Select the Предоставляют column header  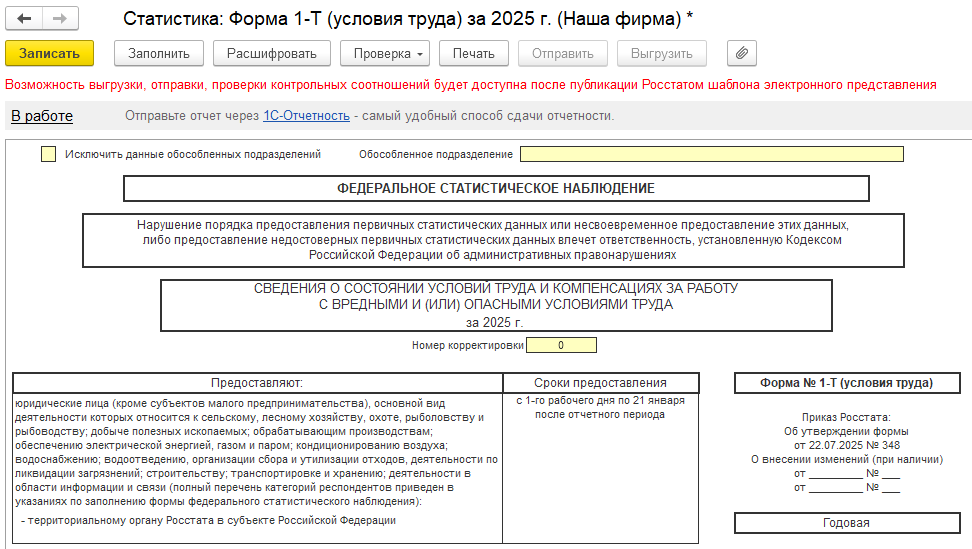[256, 383]
